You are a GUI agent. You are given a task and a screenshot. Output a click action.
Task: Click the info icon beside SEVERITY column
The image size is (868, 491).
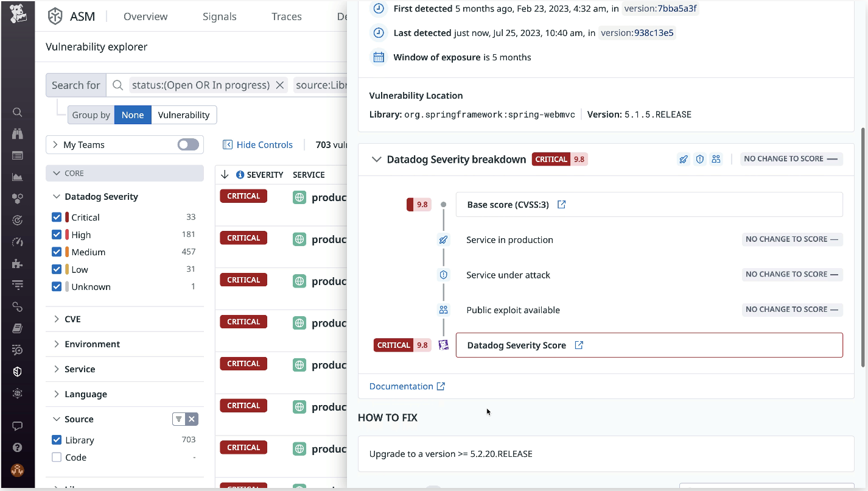pyautogui.click(x=240, y=175)
